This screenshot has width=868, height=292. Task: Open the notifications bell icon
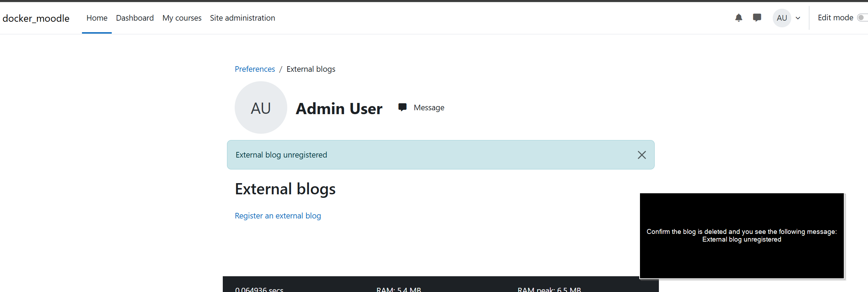738,18
